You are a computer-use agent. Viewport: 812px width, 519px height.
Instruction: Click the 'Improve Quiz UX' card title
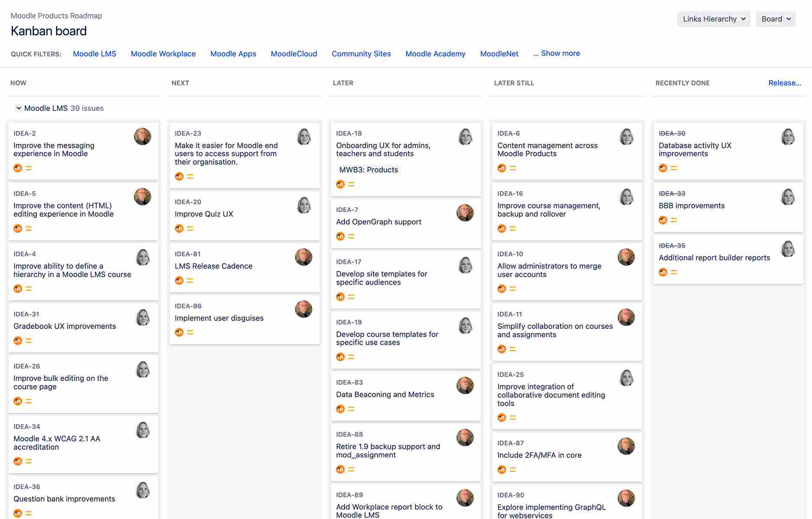(204, 214)
